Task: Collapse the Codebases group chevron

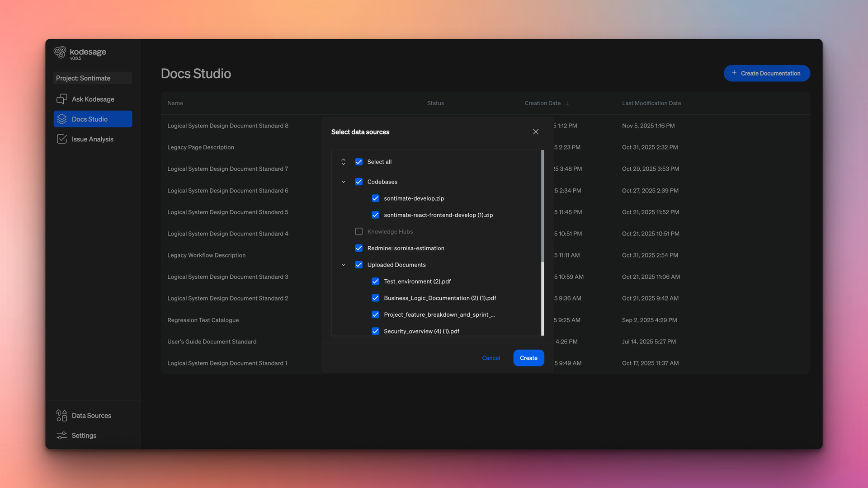Action: (x=343, y=182)
